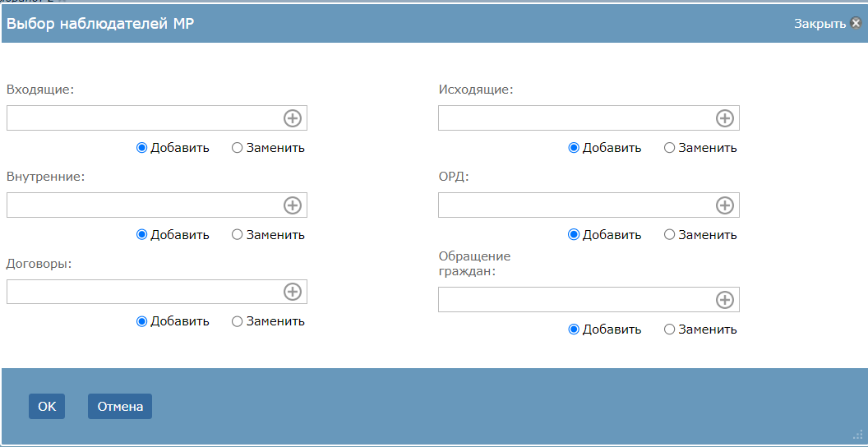Click the plus icon in Обращение граждан field
The width and height of the screenshot is (868, 447).
click(725, 300)
